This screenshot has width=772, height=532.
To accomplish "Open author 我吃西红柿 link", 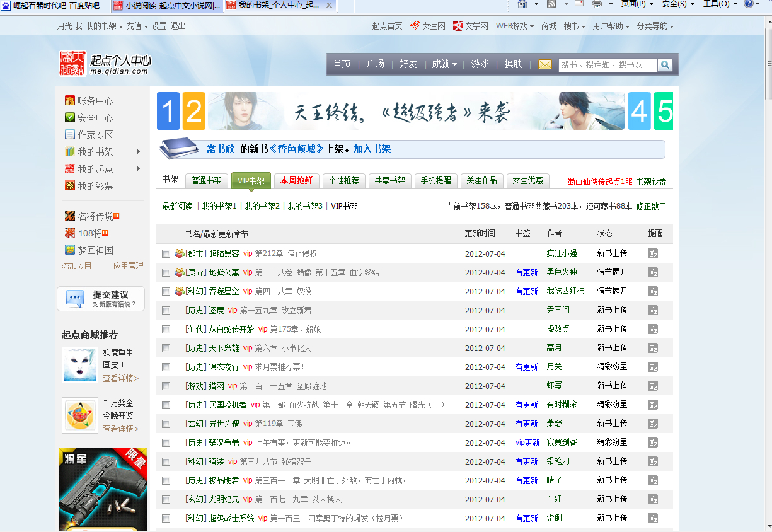I will [566, 291].
